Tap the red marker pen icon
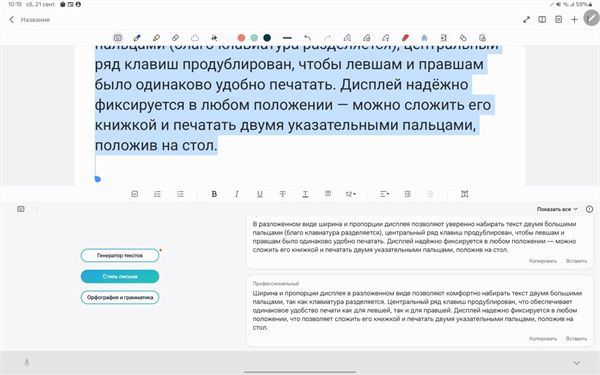This screenshot has width=600, height=375. 405,38
